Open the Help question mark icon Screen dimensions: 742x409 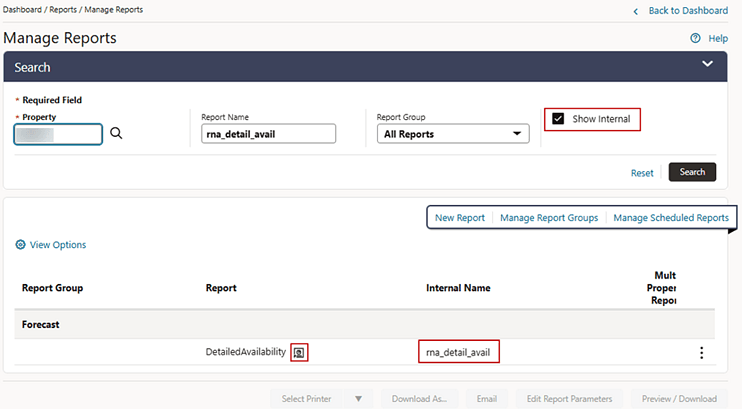695,38
